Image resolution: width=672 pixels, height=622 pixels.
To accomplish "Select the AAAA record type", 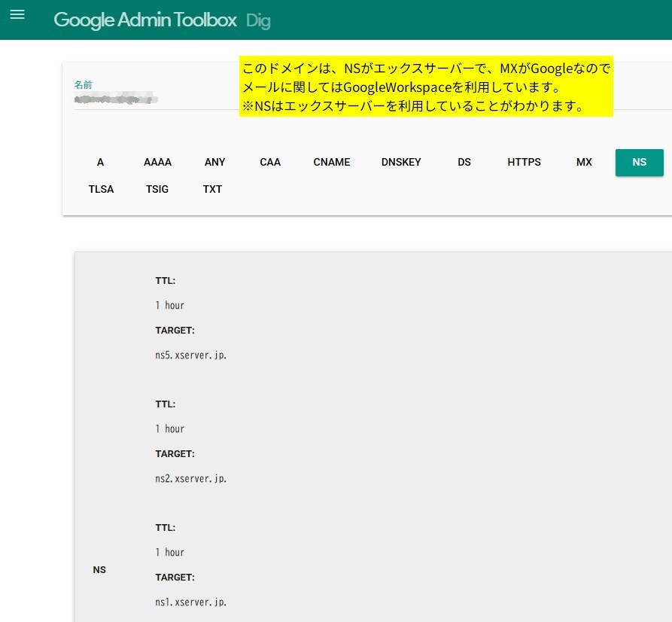I will pyautogui.click(x=157, y=162).
